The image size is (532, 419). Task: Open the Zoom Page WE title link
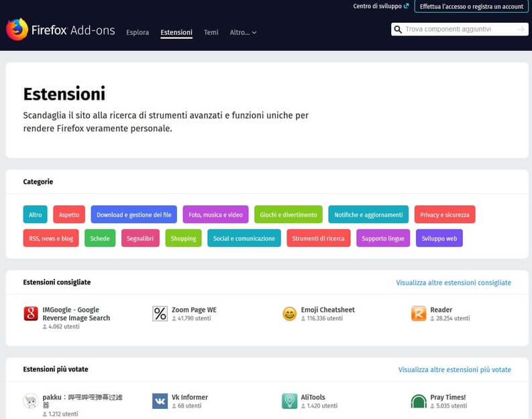point(194,310)
